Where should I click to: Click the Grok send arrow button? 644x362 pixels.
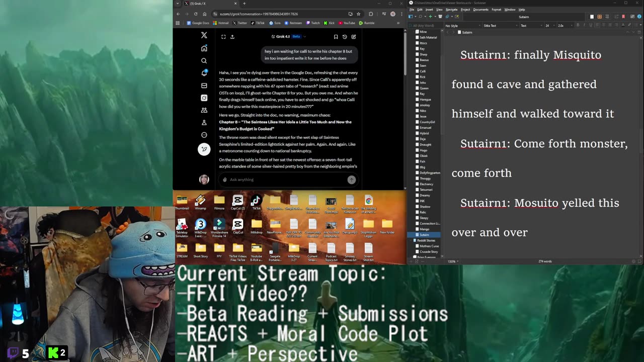click(351, 179)
